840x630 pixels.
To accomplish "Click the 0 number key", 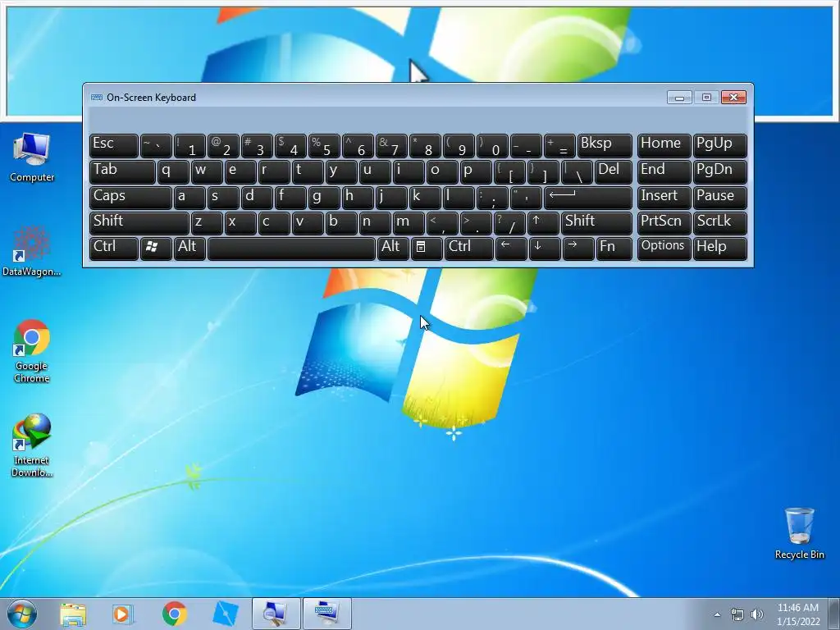I will (x=492, y=146).
